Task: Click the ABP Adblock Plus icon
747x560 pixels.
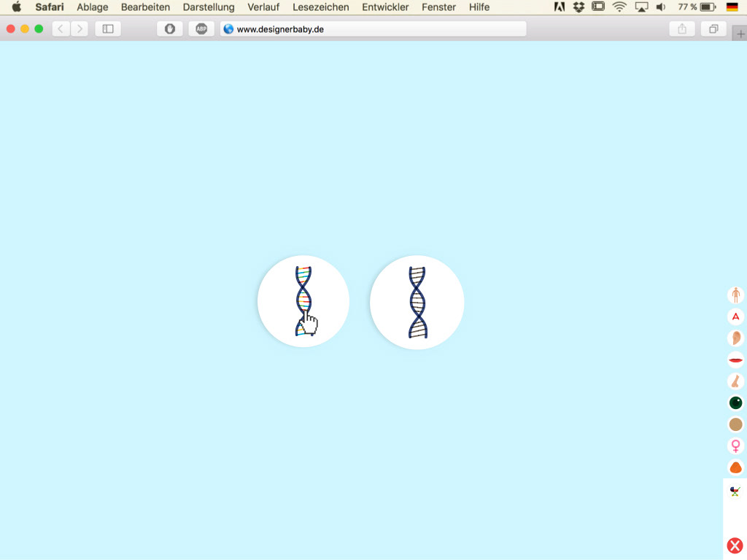Action: [x=201, y=29]
